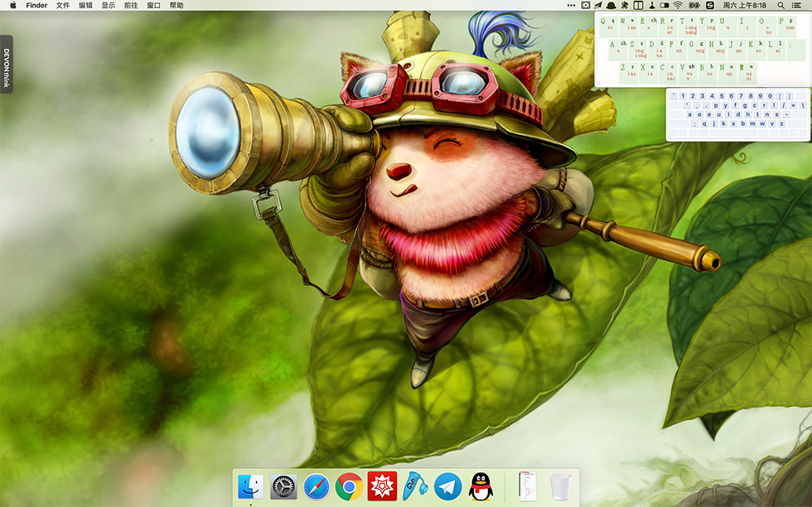Click the G key on shuangpin chart
812x507 pixels.
pos(697,51)
